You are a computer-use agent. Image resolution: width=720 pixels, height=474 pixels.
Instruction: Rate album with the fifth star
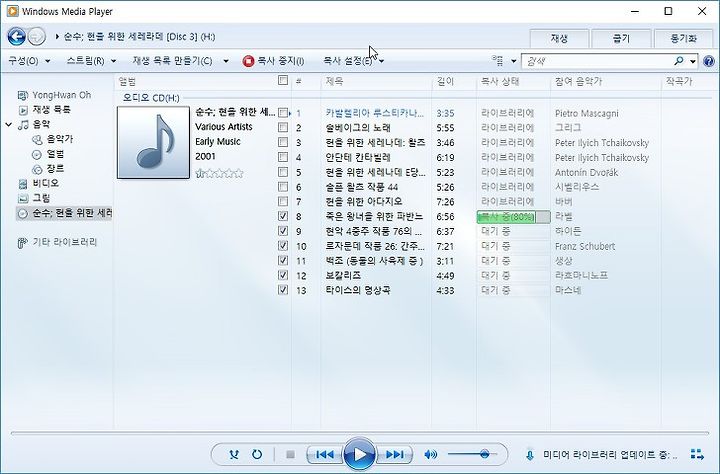pos(239,173)
